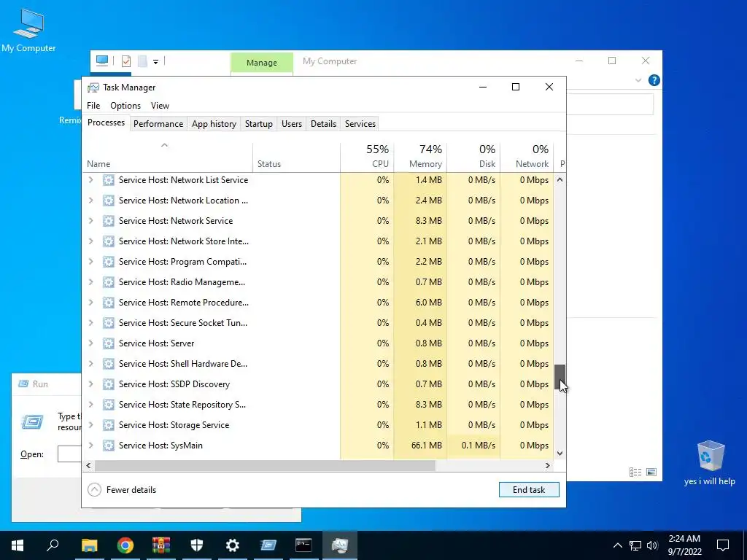
Task: Click the taskbar search magnifier
Action: 53,545
